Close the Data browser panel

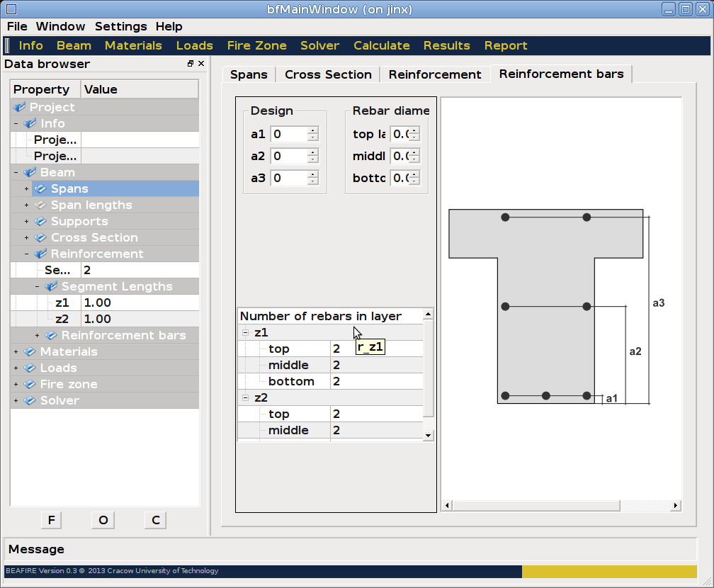pyautogui.click(x=201, y=64)
